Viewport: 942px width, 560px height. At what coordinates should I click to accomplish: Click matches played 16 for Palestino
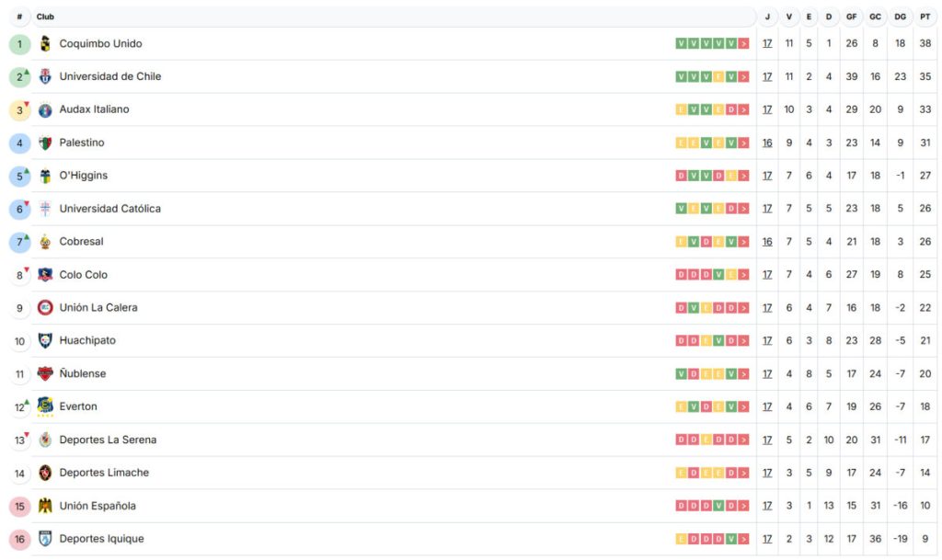click(767, 143)
